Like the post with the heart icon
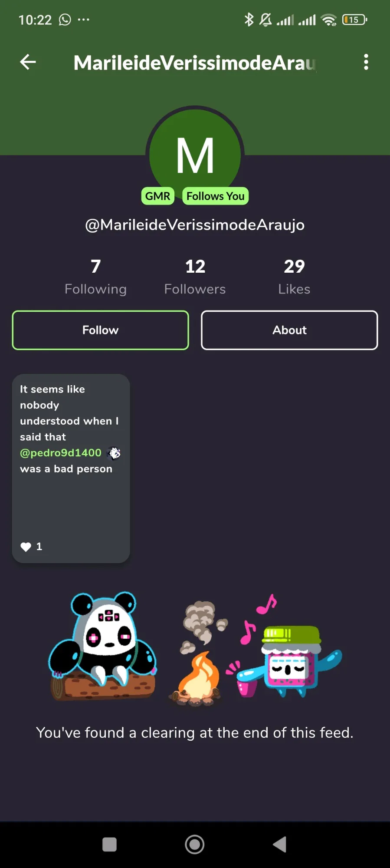The height and width of the screenshot is (868, 390). tap(26, 547)
